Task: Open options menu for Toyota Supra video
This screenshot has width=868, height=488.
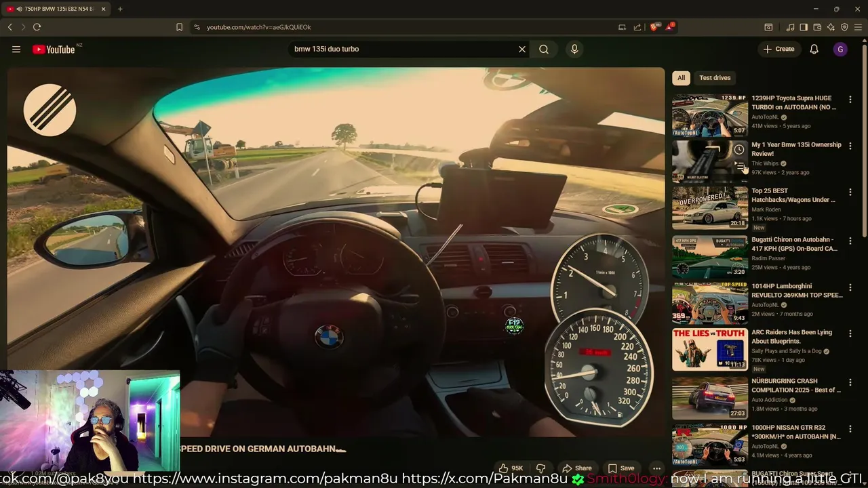Action: point(850,100)
